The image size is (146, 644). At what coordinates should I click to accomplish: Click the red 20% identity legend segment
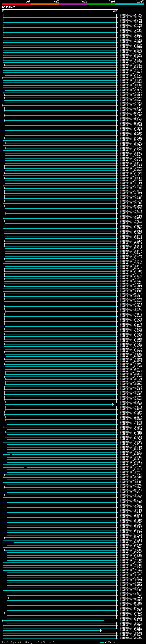point(16,4)
